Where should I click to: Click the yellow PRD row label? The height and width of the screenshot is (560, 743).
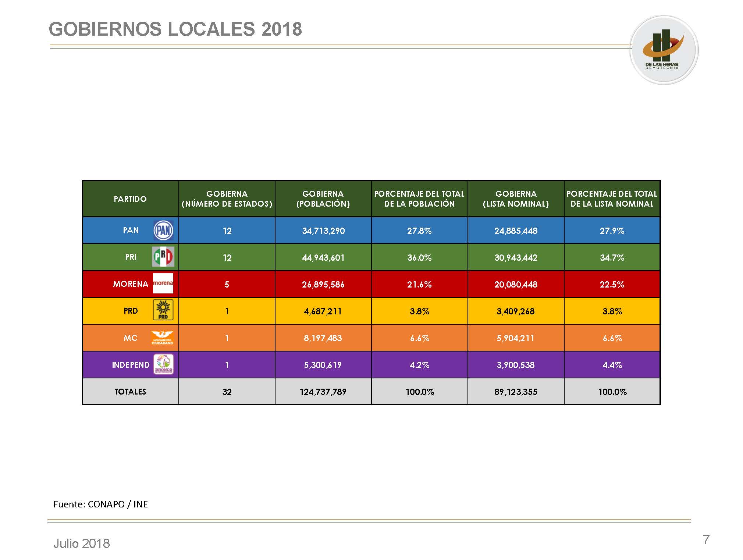[130, 311]
